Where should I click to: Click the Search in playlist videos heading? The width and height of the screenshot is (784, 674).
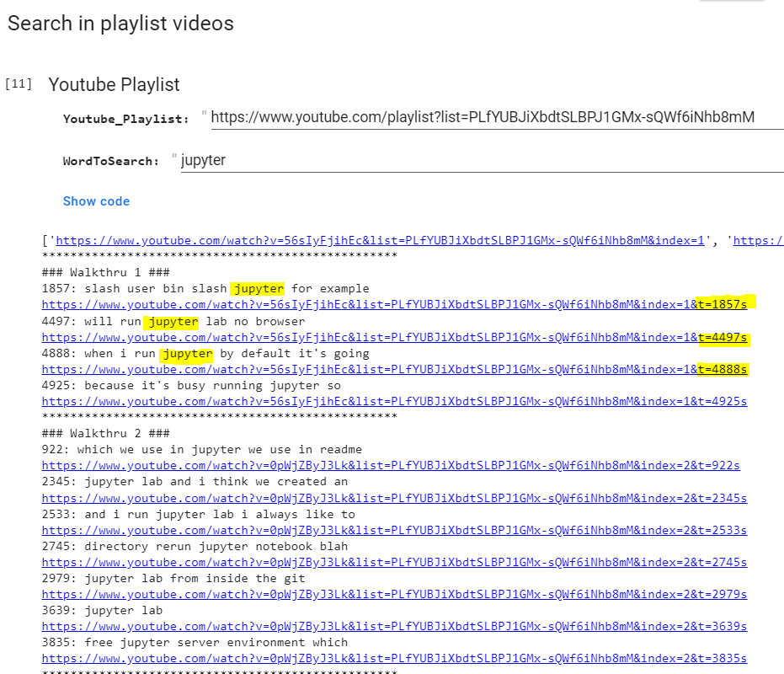coord(120,24)
